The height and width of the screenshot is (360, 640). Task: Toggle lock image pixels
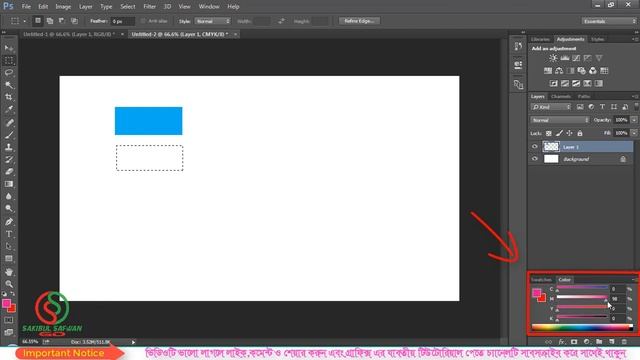559,133
